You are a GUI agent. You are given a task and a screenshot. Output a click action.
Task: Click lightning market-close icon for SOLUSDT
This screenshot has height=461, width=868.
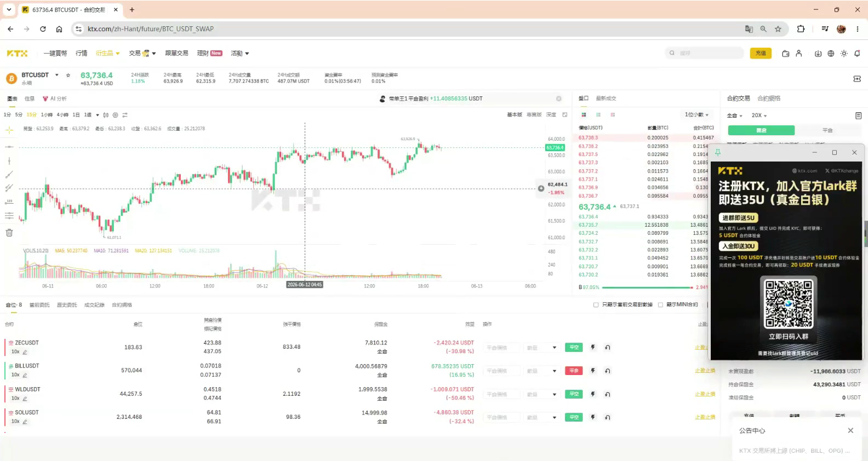(593, 417)
